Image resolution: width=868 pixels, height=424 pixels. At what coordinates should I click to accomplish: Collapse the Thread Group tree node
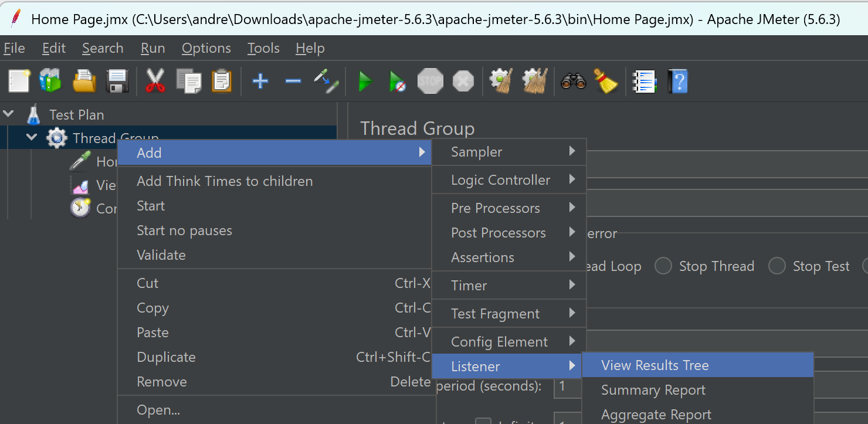coord(32,137)
